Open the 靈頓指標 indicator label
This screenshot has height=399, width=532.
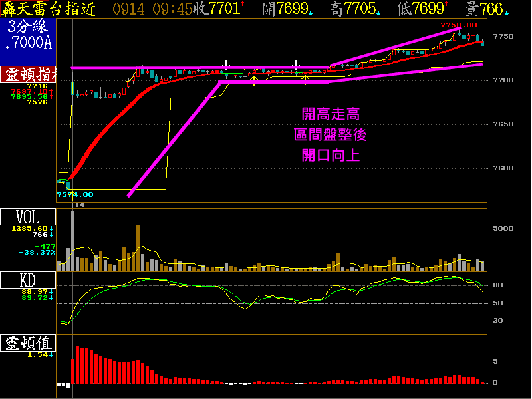(x=28, y=74)
